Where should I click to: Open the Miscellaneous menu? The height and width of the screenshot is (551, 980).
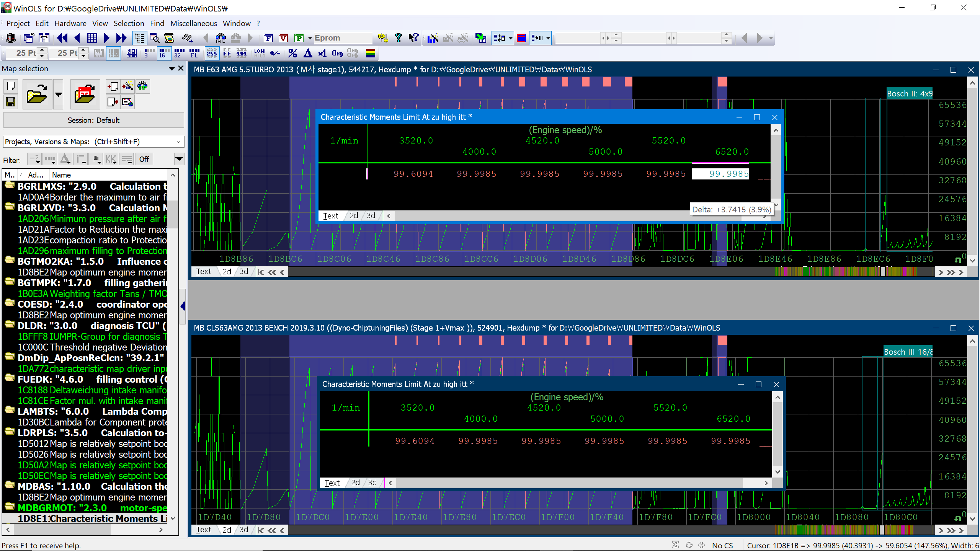point(193,23)
